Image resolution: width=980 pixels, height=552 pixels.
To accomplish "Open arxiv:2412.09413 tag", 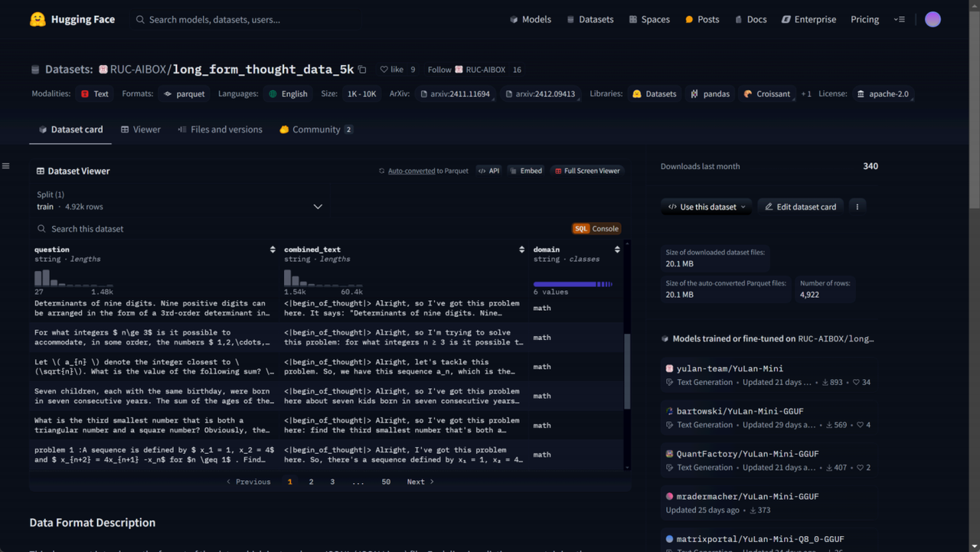I will point(541,93).
